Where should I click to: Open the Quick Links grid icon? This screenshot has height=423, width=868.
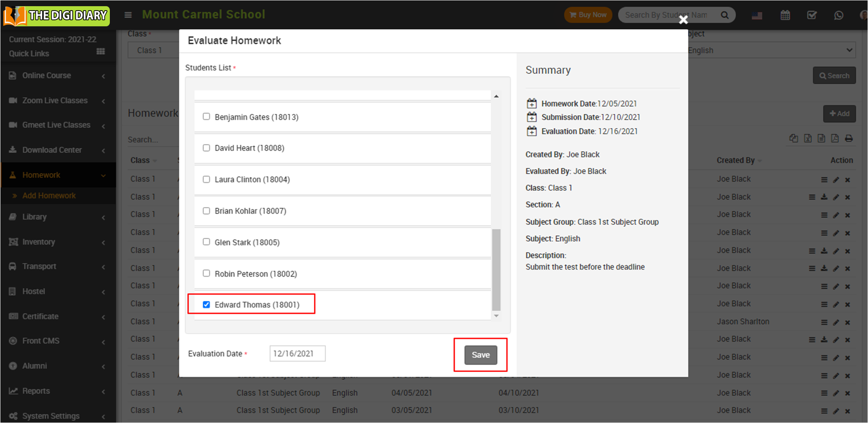pyautogui.click(x=100, y=52)
